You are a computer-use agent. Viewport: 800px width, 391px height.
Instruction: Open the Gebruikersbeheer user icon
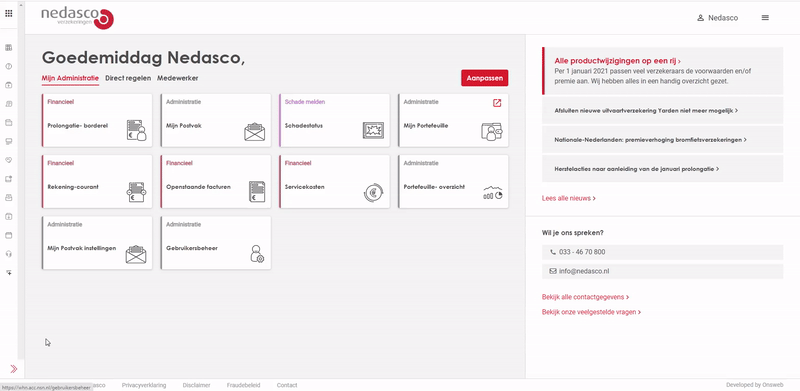(257, 254)
